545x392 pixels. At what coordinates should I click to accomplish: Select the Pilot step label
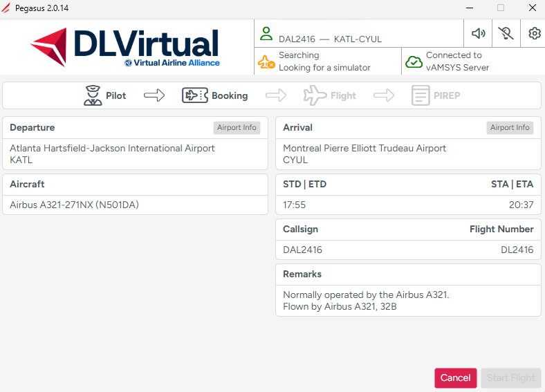[116, 95]
